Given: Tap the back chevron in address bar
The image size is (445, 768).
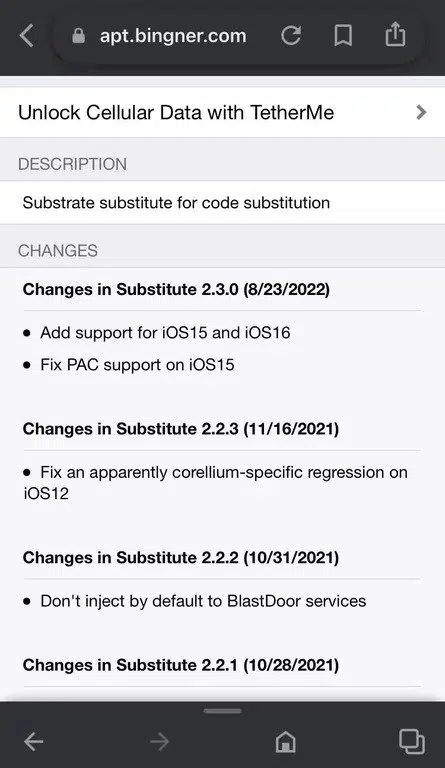Looking at the screenshot, I should tap(26, 36).
